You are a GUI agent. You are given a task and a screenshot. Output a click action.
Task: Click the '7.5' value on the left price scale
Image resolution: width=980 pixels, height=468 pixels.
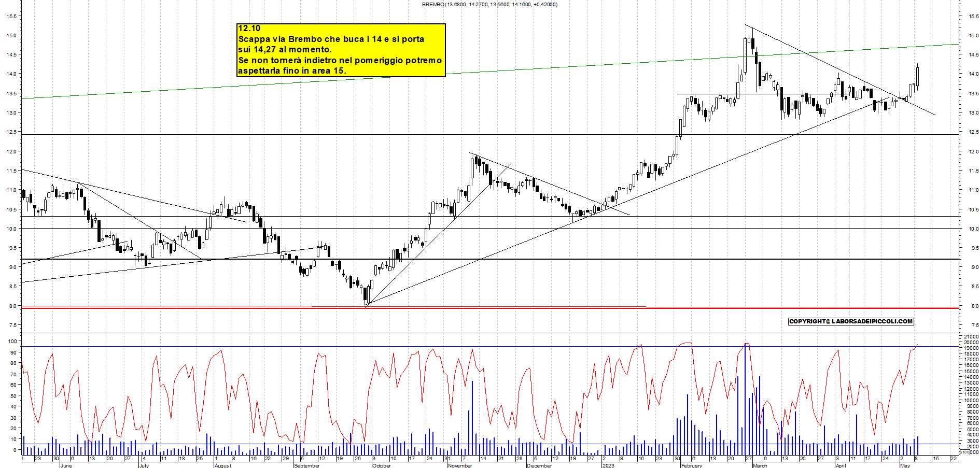tap(12, 325)
